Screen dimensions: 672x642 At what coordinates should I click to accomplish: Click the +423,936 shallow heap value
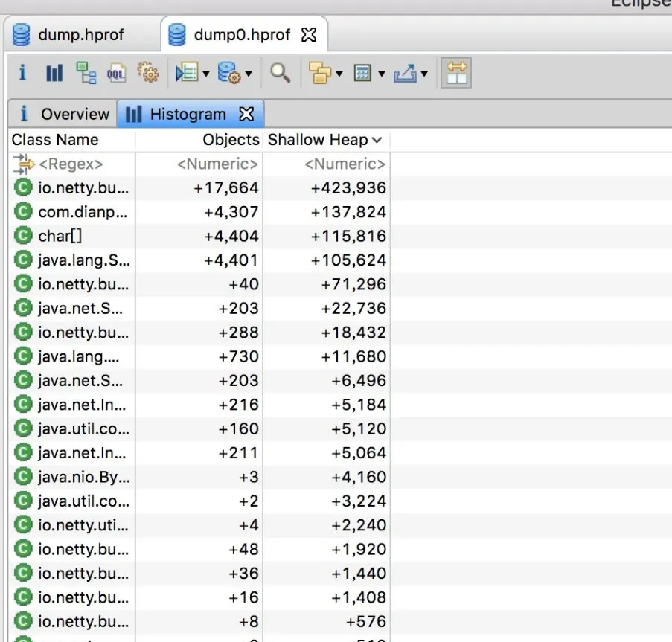[x=348, y=187]
